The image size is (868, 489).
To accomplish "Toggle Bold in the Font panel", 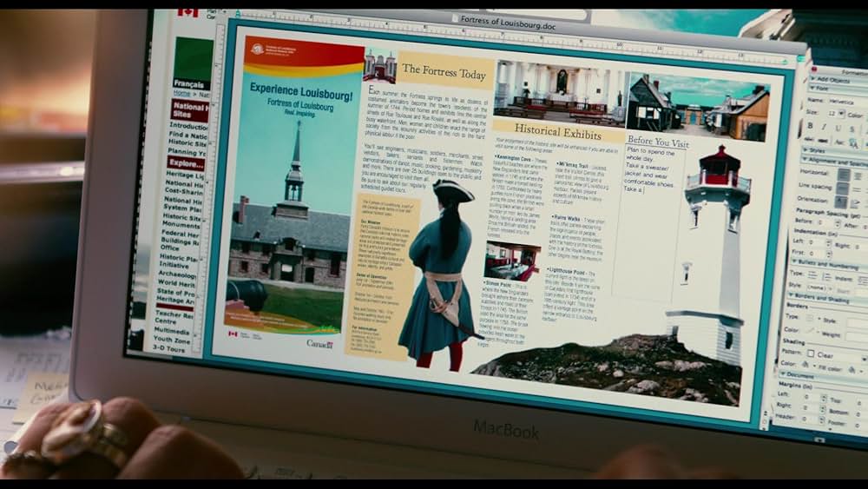I will [x=811, y=126].
